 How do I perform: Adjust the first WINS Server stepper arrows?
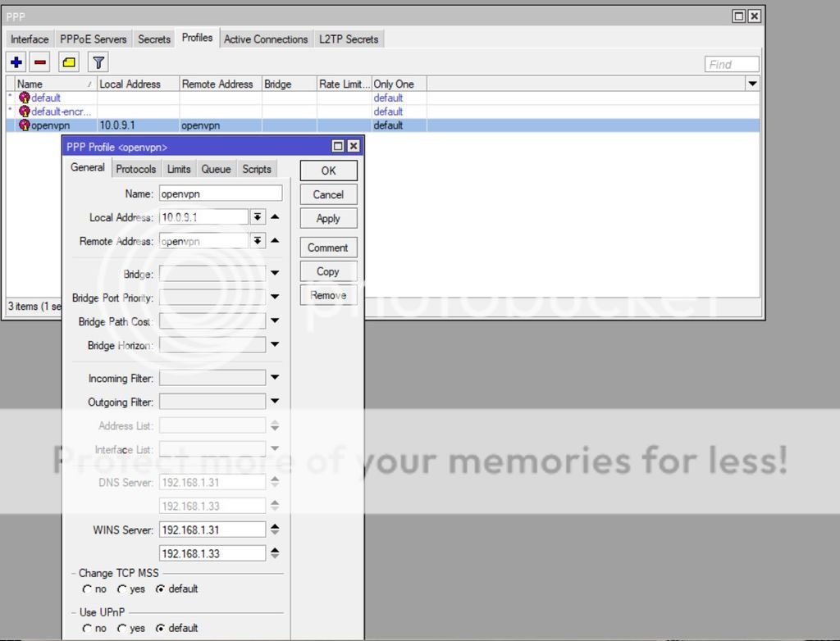pyautogui.click(x=275, y=530)
